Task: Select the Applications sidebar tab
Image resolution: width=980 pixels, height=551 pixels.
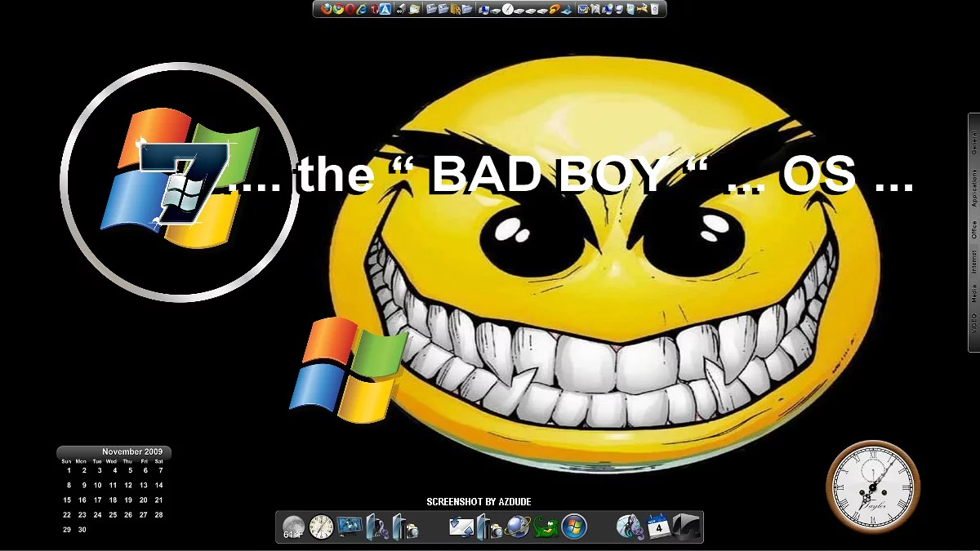Action: [x=973, y=188]
